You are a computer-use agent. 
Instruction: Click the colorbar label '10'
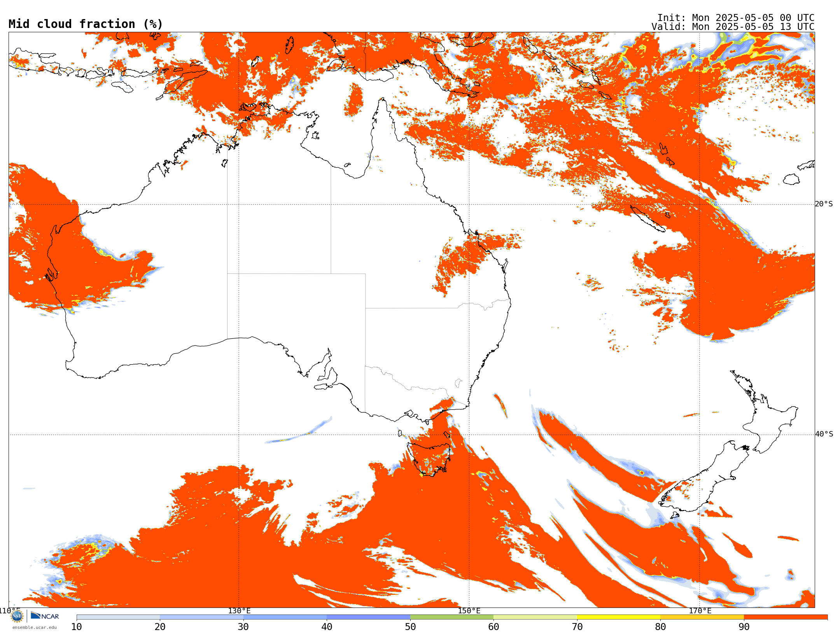[77, 627]
